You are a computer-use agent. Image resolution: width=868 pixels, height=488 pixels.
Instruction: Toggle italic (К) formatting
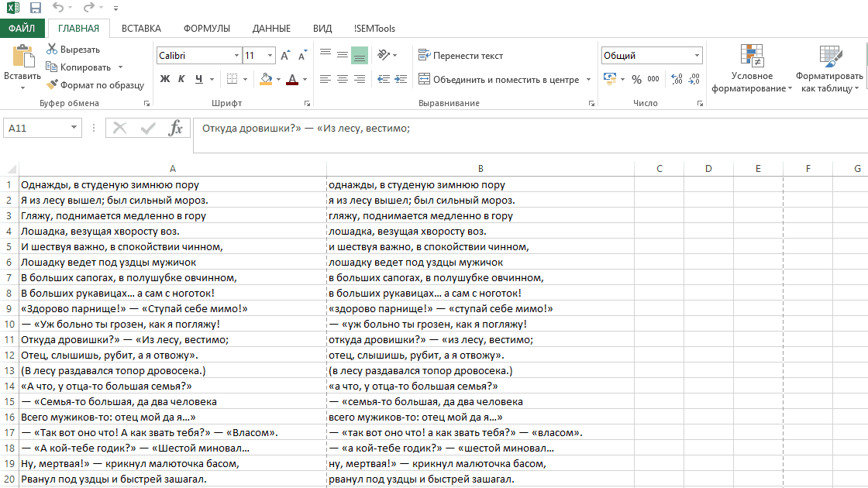point(181,79)
